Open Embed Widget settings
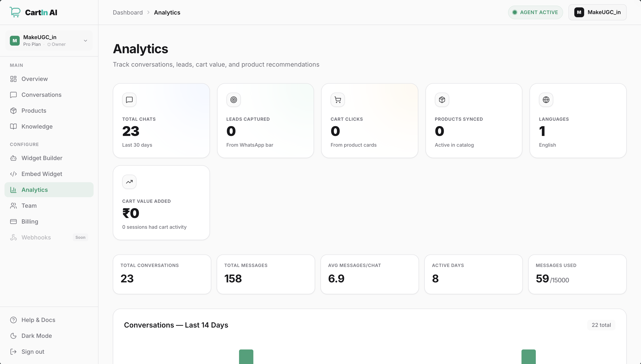Image resolution: width=641 pixels, height=364 pixels. click(49, 174)
